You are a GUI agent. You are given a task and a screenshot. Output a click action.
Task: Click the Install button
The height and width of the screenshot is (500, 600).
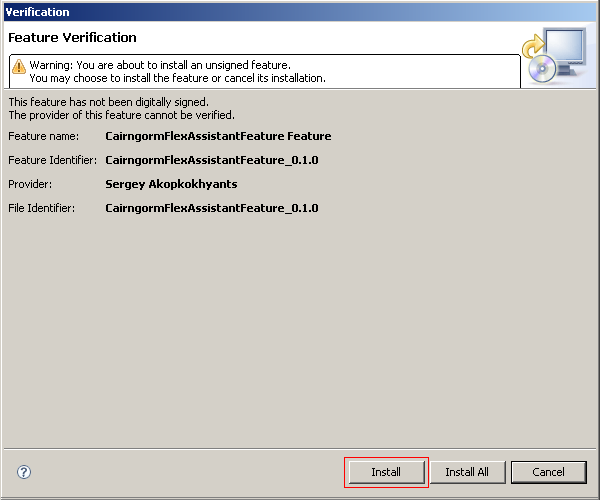[386, 472]
